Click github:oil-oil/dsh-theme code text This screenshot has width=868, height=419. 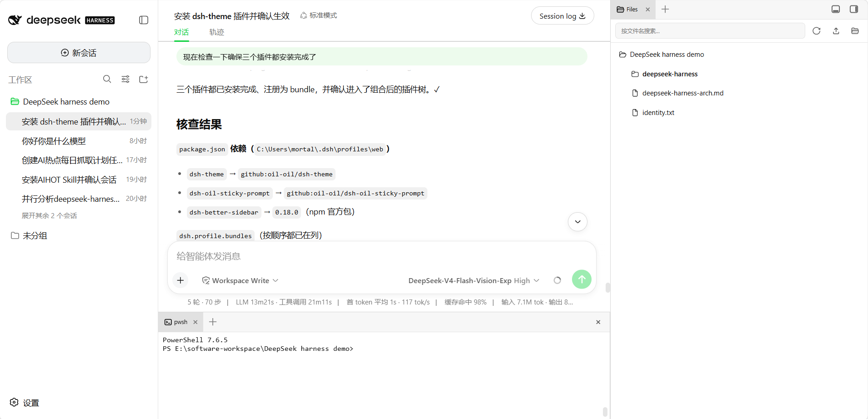coord(286,174)
